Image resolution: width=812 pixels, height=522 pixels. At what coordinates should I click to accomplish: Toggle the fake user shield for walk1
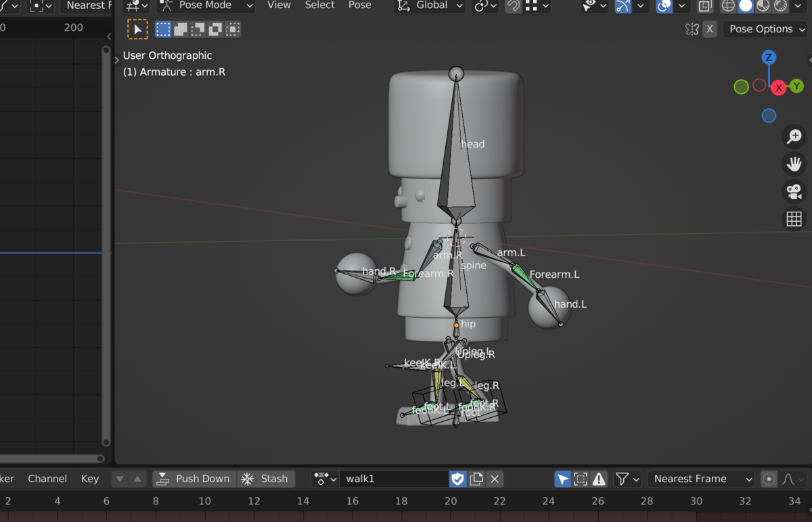(457, 479)
